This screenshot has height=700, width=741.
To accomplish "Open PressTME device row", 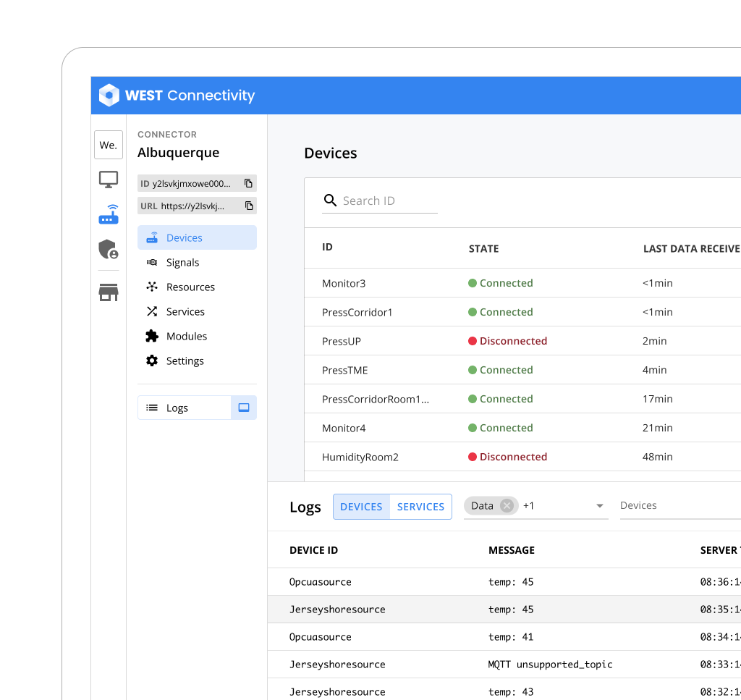I will (x=522, y=370).
